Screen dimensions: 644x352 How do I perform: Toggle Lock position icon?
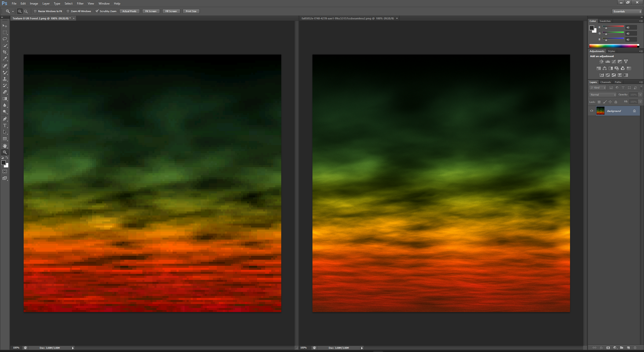tap(610, 102)
